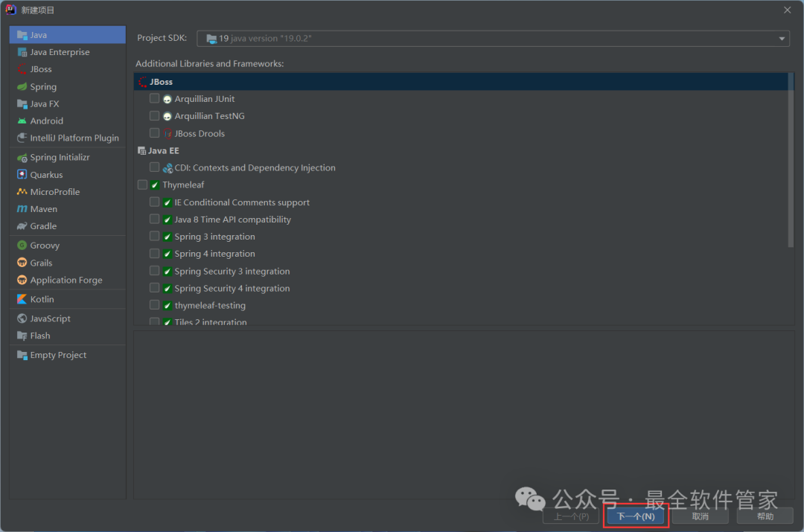Tick the Arquillian TestNG checkbox
The height and width of the screenshot is (532, 804).
click(x=154, y=116)
